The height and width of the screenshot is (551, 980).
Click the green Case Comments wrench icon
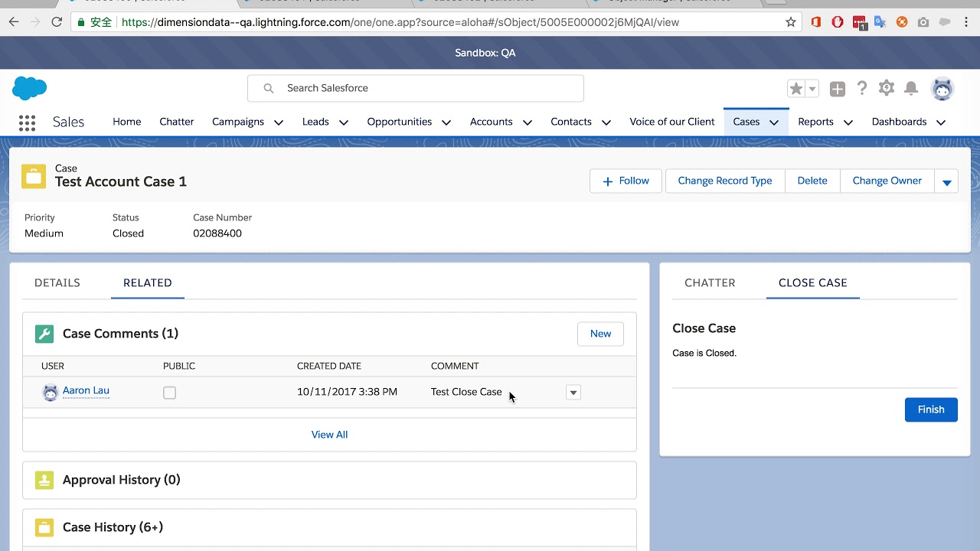click(x=44, y=334)
